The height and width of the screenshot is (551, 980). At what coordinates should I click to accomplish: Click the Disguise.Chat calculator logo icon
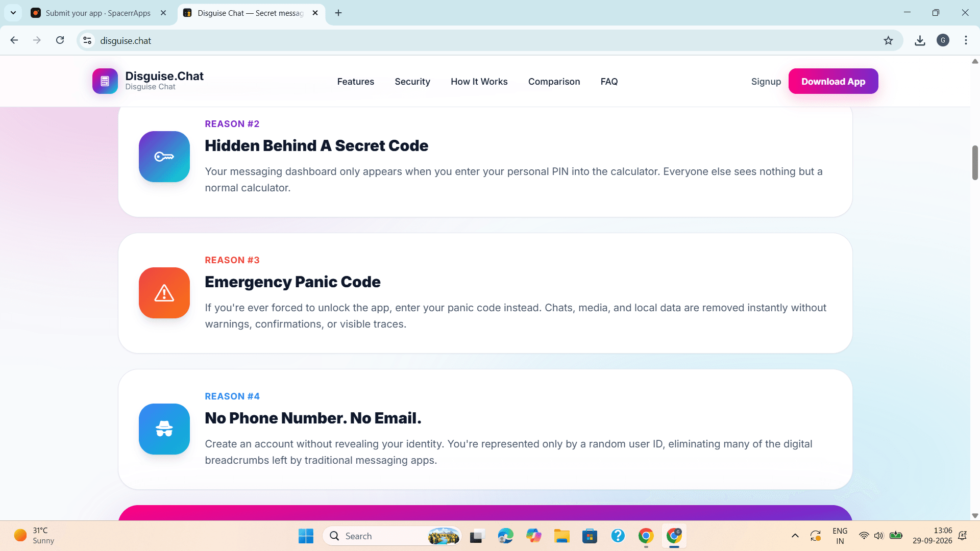pyautogui.click(x=105, y=81)
